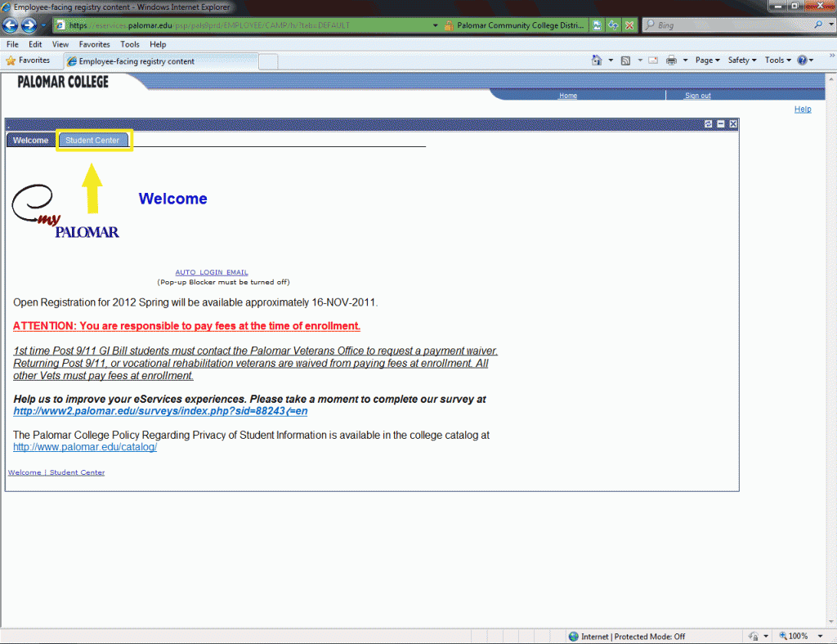Click the red ATTENTION pay fees notice
The height and width of the screenshot is (644, 837).
click(187, 326)
